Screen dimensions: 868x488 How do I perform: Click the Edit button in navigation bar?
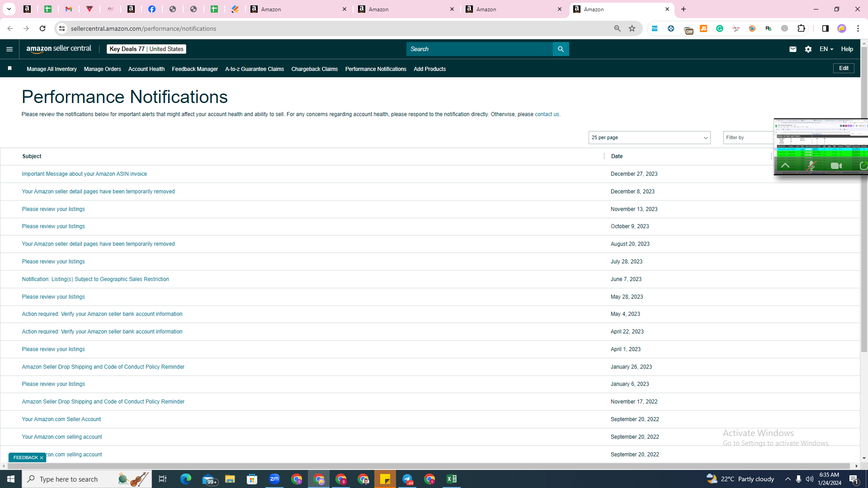(844, 68)
